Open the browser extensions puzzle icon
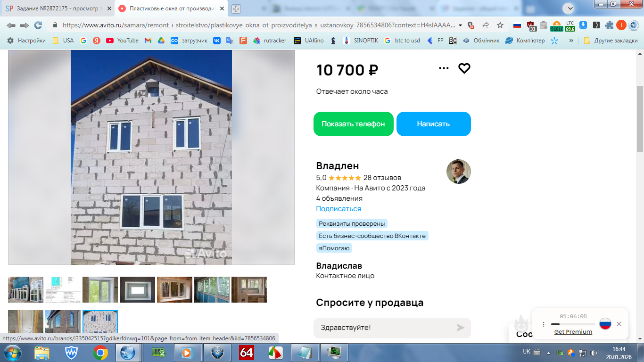 tap(609, 25)
